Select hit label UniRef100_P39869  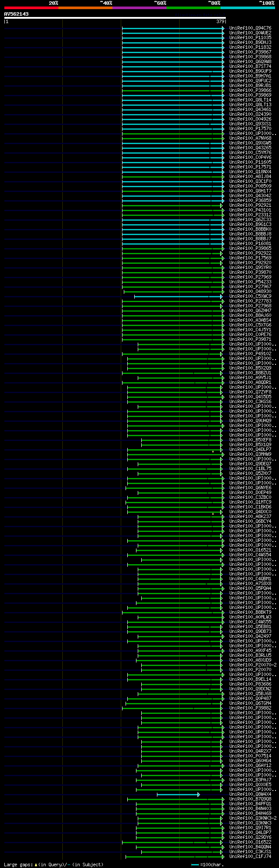(x=250, y=95)
